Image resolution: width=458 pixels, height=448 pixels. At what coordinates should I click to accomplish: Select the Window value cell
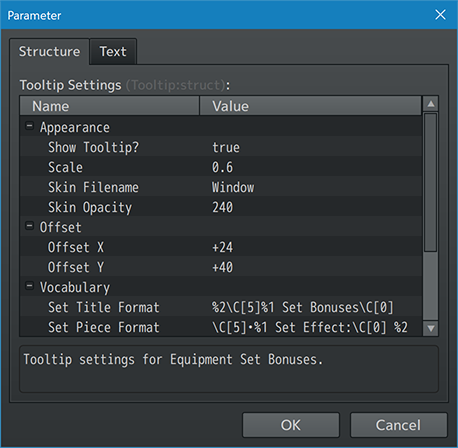point(233,187)
